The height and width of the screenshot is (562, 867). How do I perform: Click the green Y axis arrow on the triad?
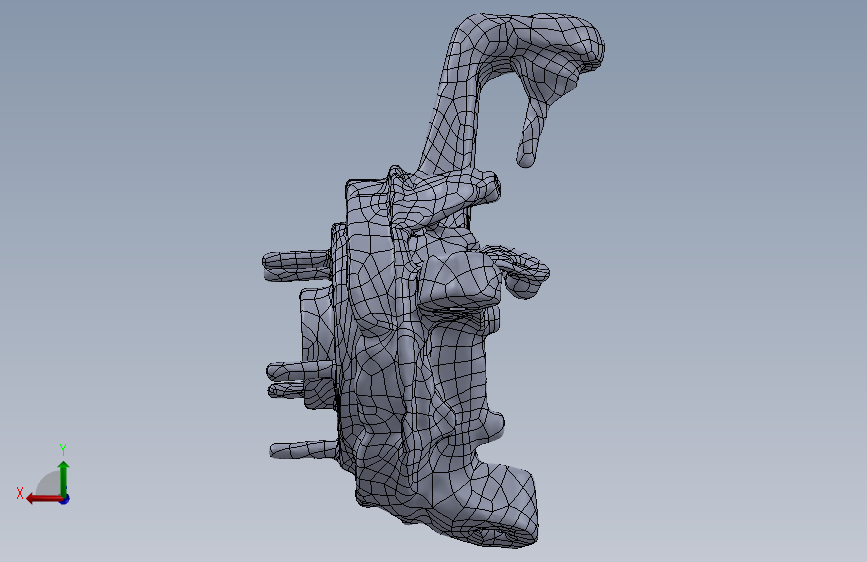64,479
